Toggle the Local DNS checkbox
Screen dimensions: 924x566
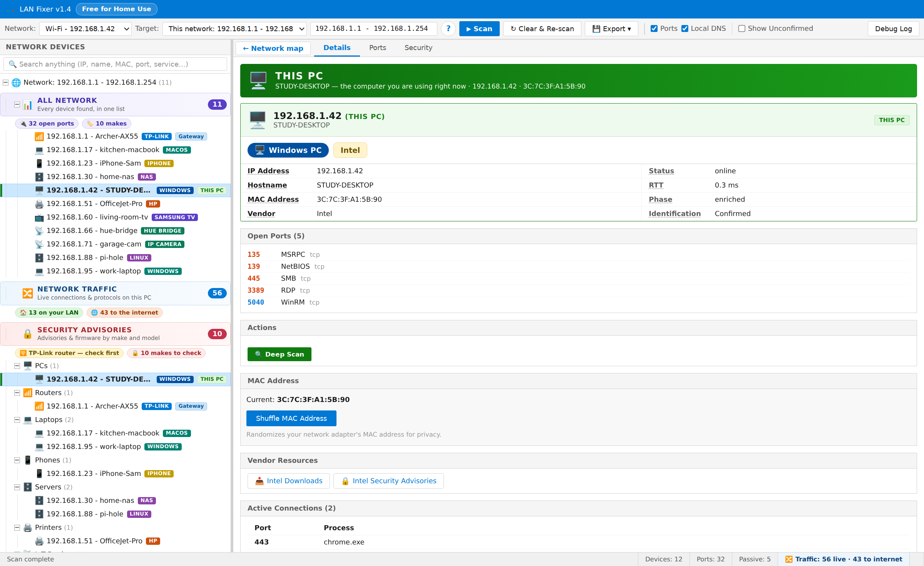point(685,29)
